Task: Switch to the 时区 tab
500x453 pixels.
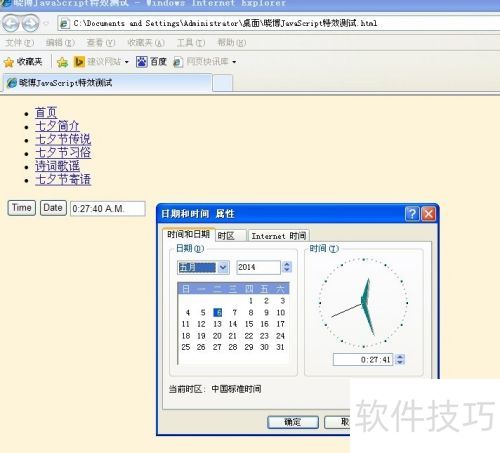Action: 231,236
